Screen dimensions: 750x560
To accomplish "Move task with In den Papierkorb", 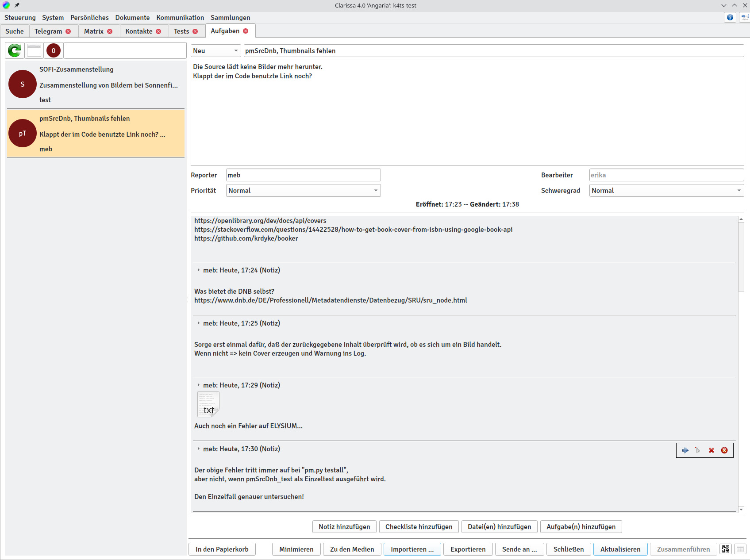I will pyautogui.click(x=222, y=549).
